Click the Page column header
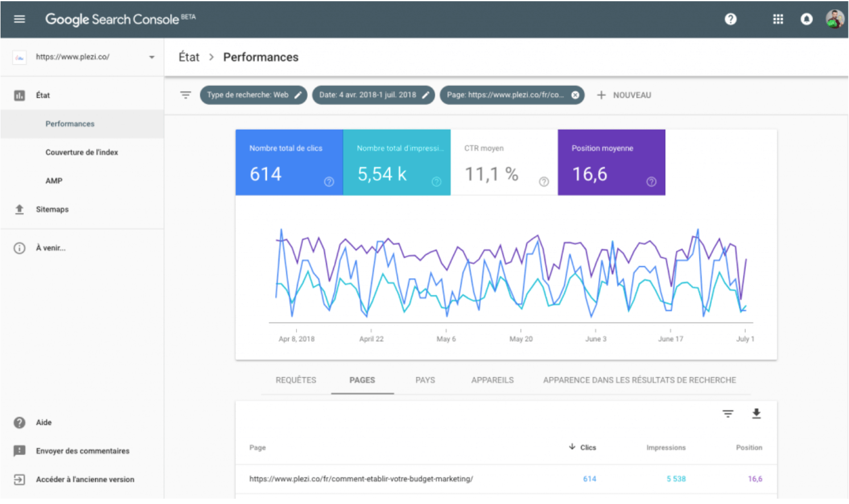This screenshot has height=504, width=849. (257, 448)
